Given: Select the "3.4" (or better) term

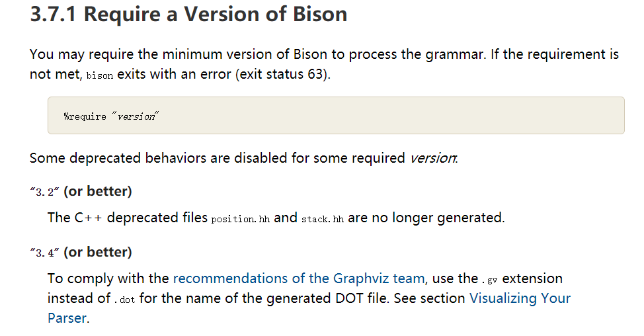Looking at the screenshot, I should pos(81,253).
